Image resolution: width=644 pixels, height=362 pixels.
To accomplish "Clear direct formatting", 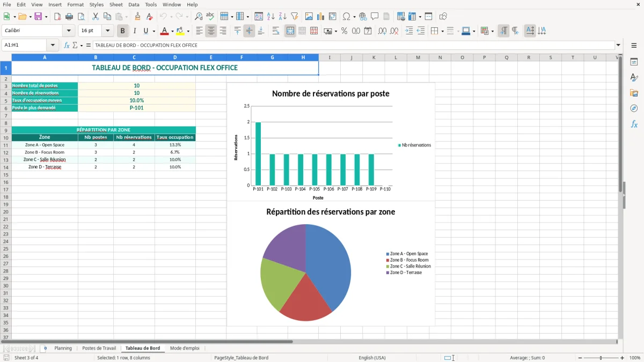I will (x=150, y=17).
